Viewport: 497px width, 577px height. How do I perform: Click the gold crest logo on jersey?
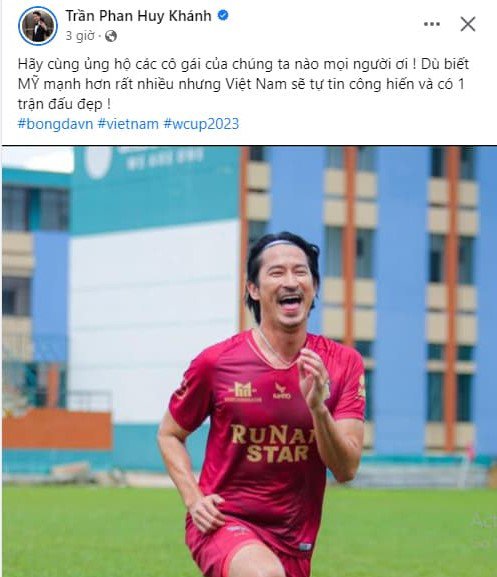[243, 392]
